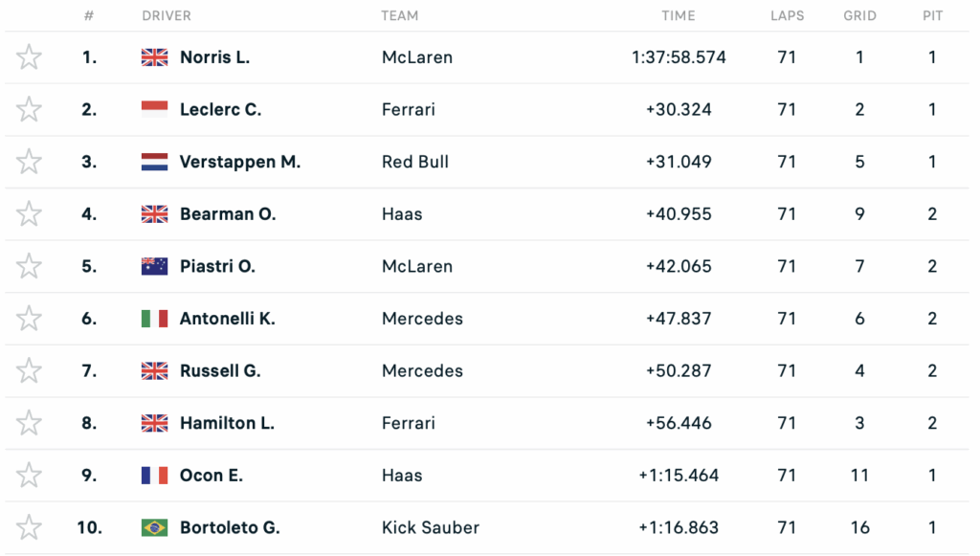Click the Australian flag beside Piastri

154,266
